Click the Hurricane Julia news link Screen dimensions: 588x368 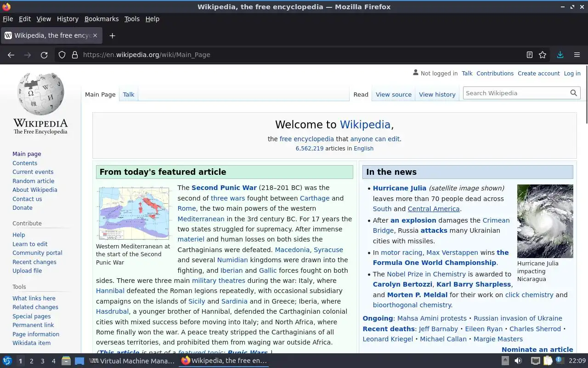click(400, 188)
